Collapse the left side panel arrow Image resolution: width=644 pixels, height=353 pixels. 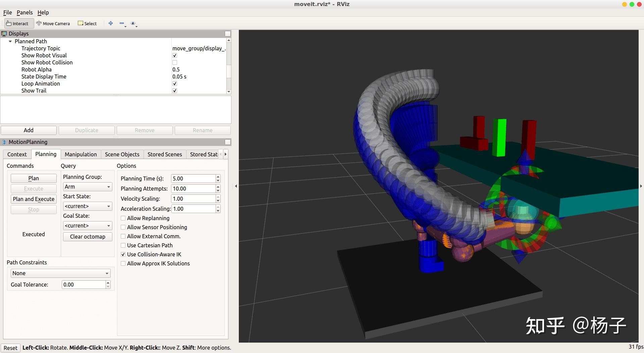[236, 186]
